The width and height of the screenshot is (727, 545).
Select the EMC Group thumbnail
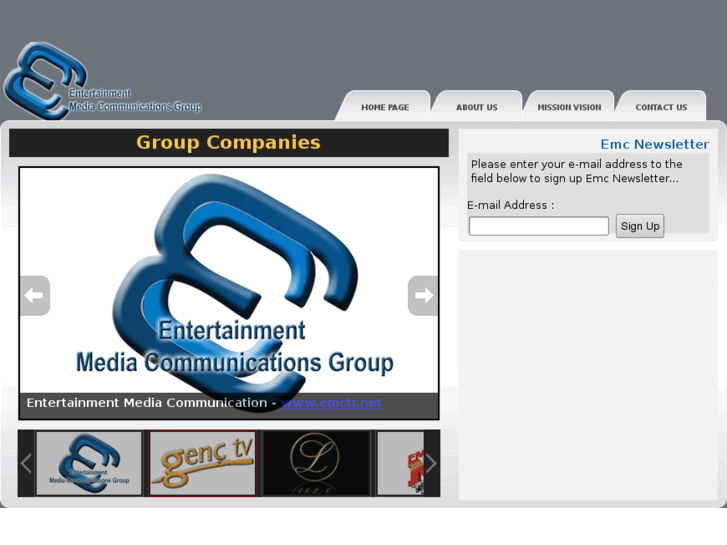pos(89,463)
